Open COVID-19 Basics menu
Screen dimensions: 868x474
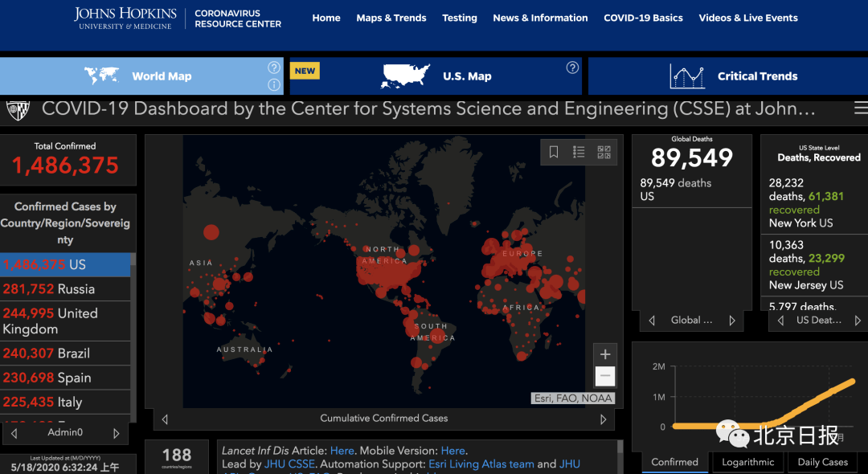[643, 18]
